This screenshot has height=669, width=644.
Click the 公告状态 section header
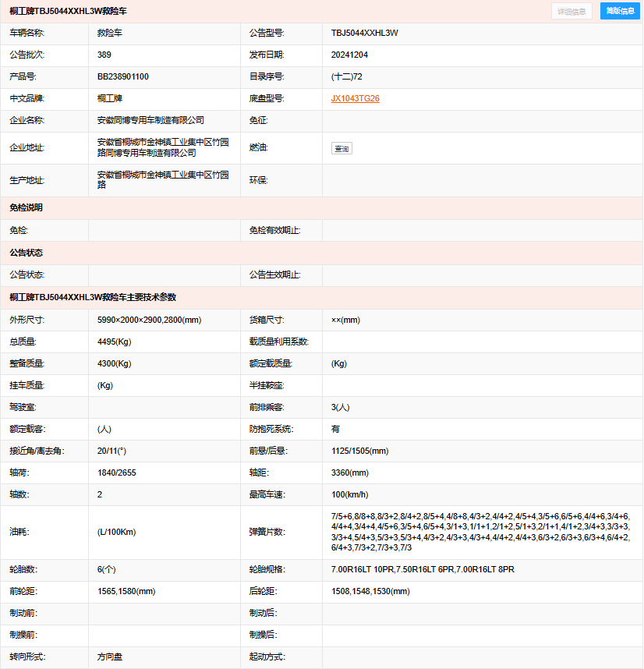click(27, 253)
